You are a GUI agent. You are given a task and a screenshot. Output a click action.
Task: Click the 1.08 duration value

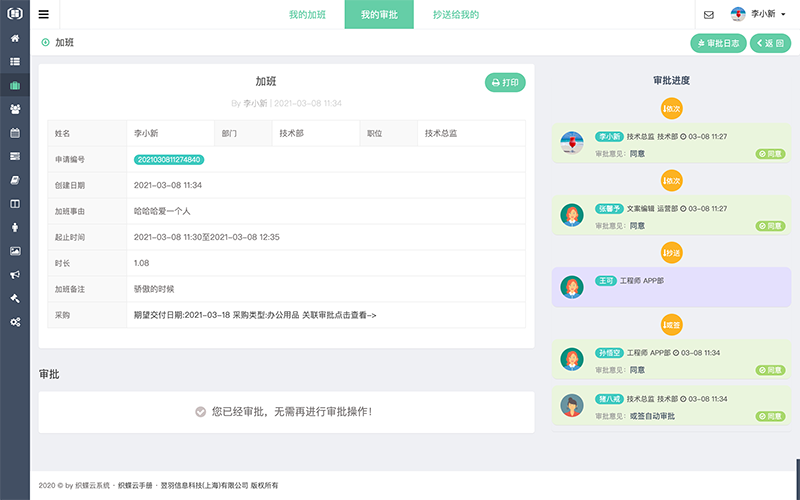(141, 263)
